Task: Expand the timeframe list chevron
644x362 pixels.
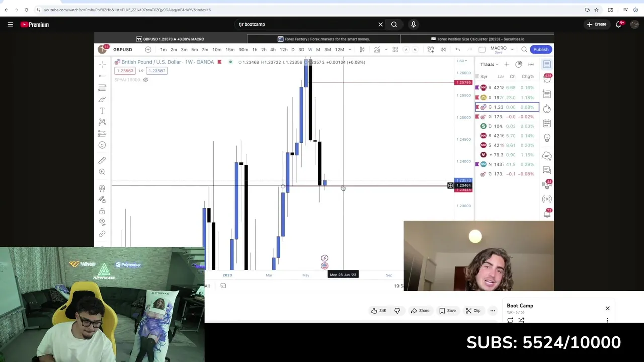Action: (x=349, y=49)
